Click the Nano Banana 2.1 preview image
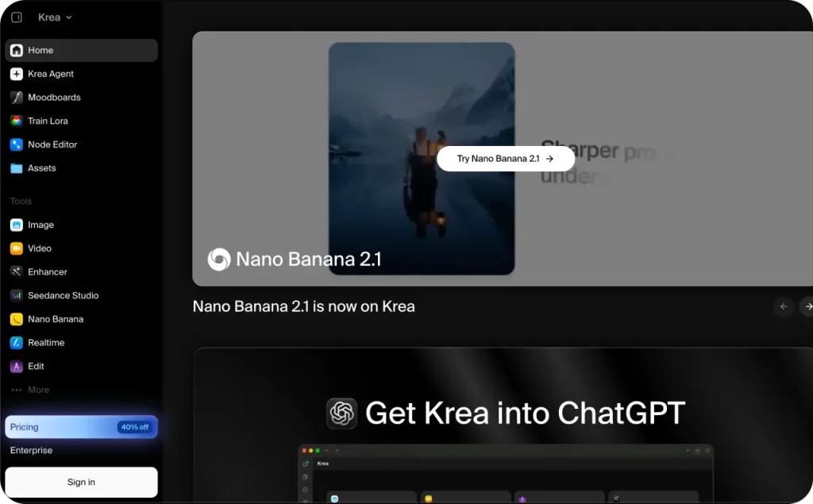813x504 pixels. [x=422, y=159]
